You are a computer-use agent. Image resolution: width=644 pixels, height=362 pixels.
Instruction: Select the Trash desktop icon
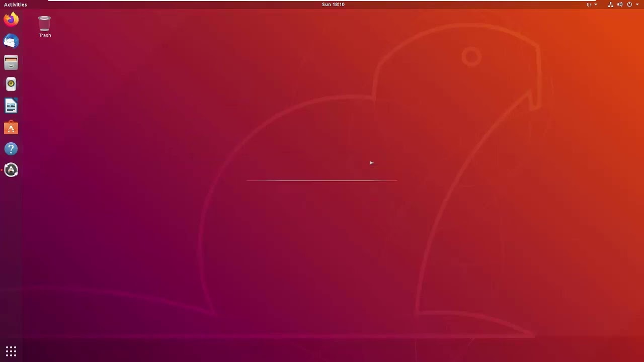(x=45, y=27)
